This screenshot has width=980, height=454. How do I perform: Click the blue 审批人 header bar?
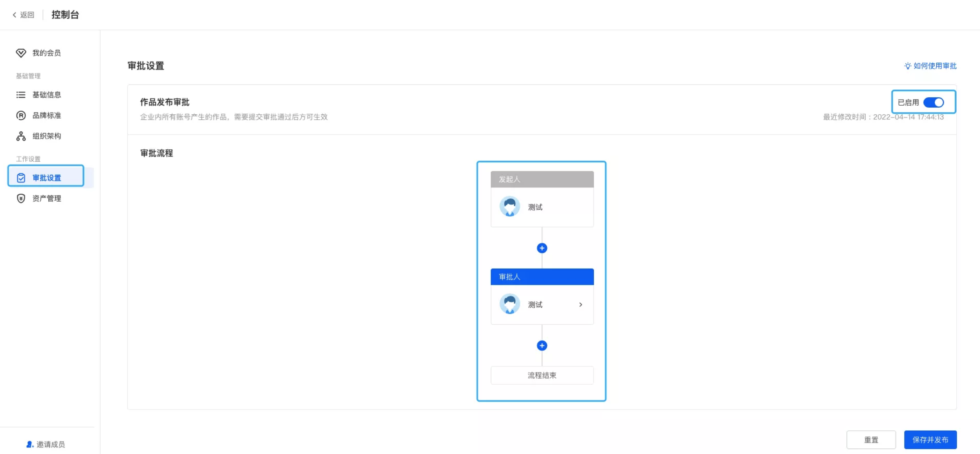542,277
